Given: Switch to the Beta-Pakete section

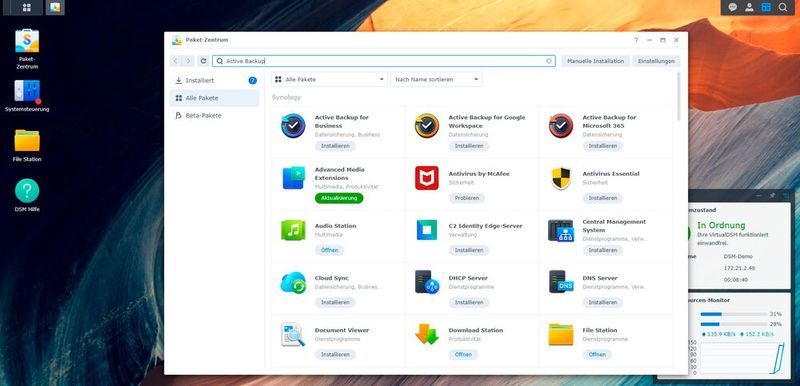Looking at the screenshot, I should 214,116.
